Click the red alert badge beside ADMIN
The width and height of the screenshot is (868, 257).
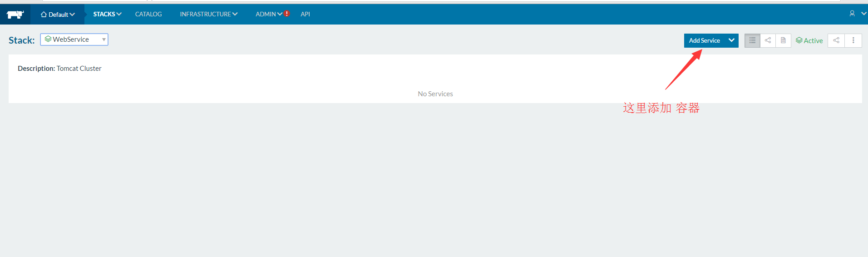pos(287,14)
